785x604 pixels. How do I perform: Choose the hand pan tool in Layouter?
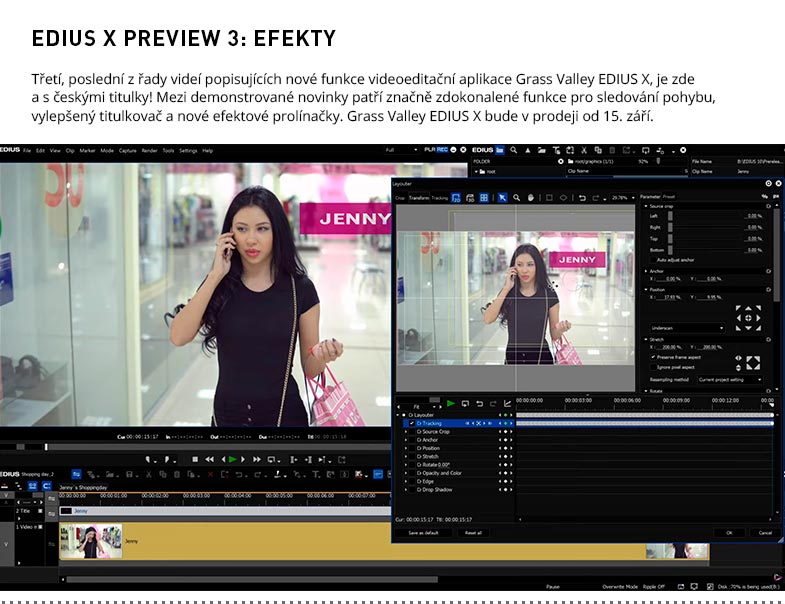pyautogui.click(x=530, y=198)
